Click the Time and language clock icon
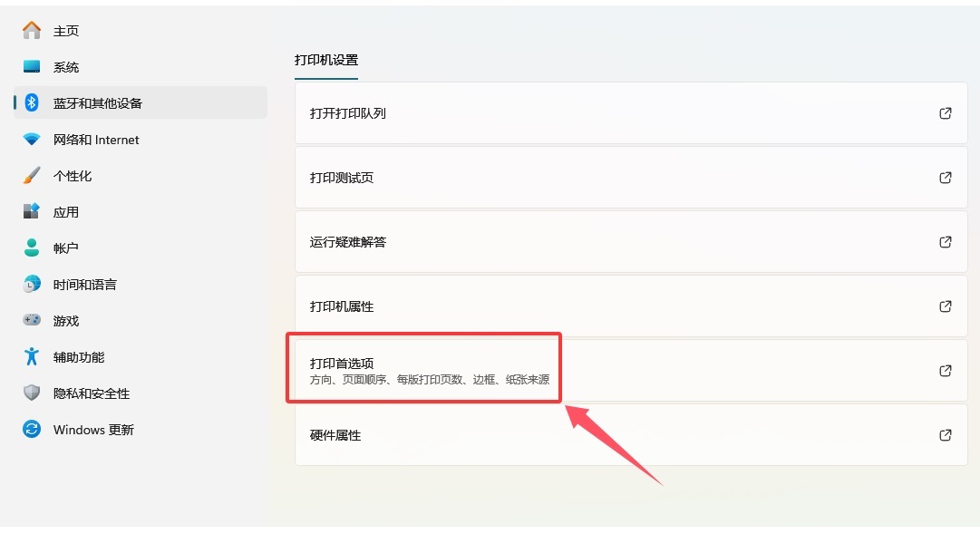 pos(31,284)
